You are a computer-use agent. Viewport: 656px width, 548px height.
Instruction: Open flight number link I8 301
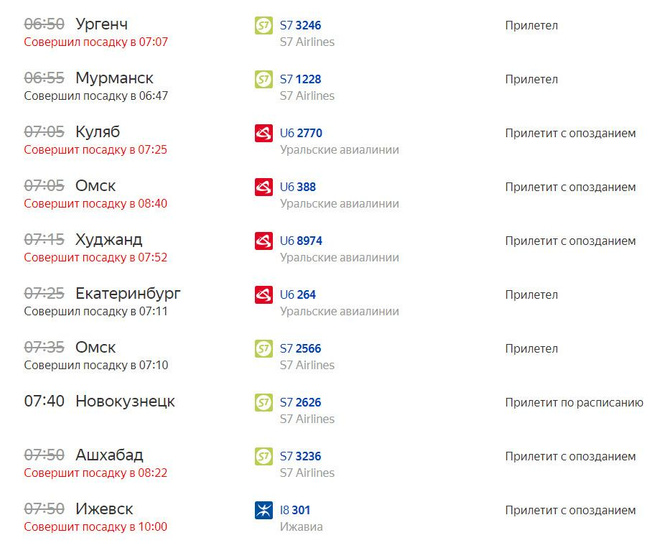(295, 511)
